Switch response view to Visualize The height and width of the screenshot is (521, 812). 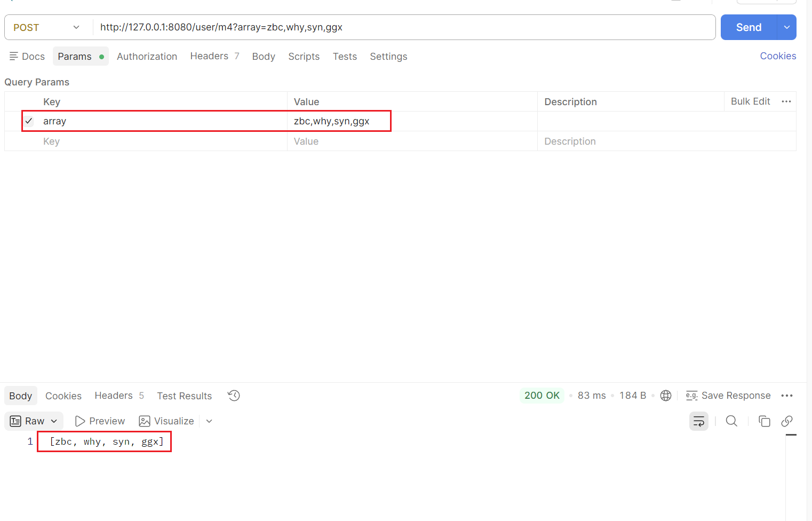[166, 421]
